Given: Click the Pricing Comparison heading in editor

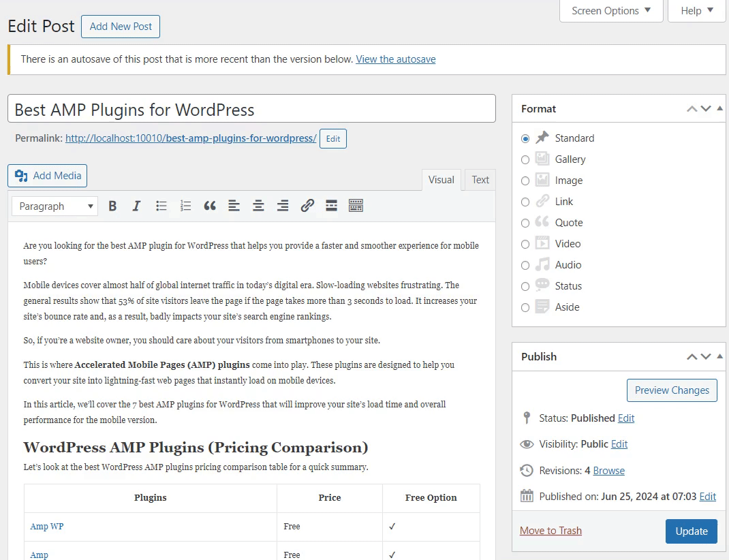Looking at the screenshot, I should (x=196, y=447).
